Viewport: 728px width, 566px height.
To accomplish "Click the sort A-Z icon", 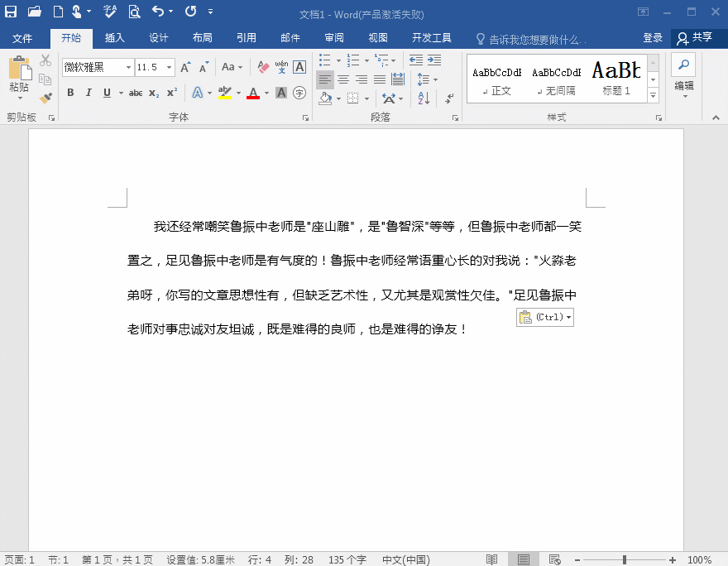I will pyautogui.click(x=424, y=98).
